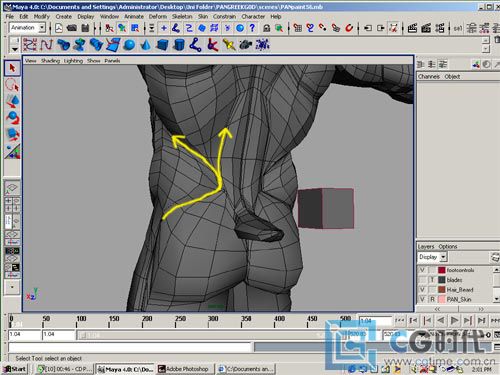Image resolution: width=500 pixels, height=375 pixels.
Task: Open Render Globals window icon
Action: tap(440, 28)
